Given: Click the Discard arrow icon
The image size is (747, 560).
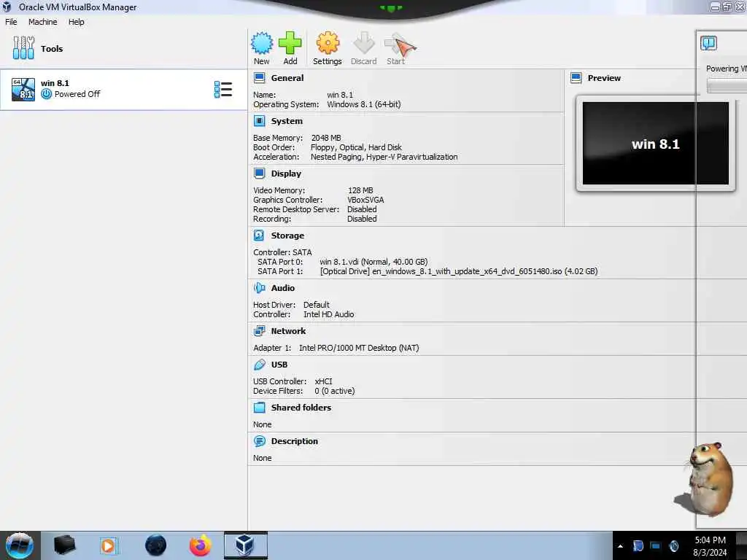Looking at the screenshot, I should 363,43.
